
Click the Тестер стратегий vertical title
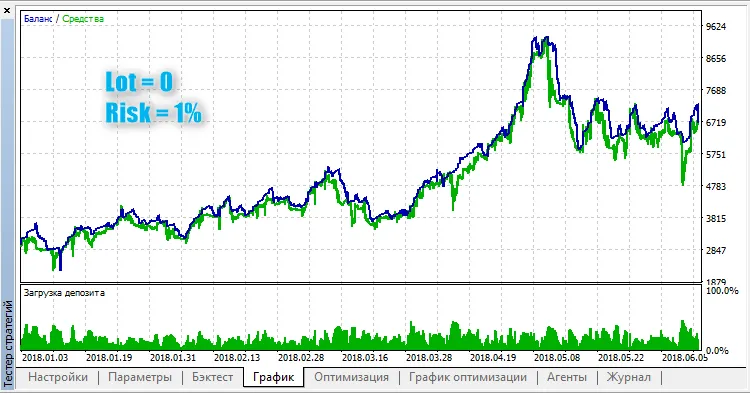point(8,344)
